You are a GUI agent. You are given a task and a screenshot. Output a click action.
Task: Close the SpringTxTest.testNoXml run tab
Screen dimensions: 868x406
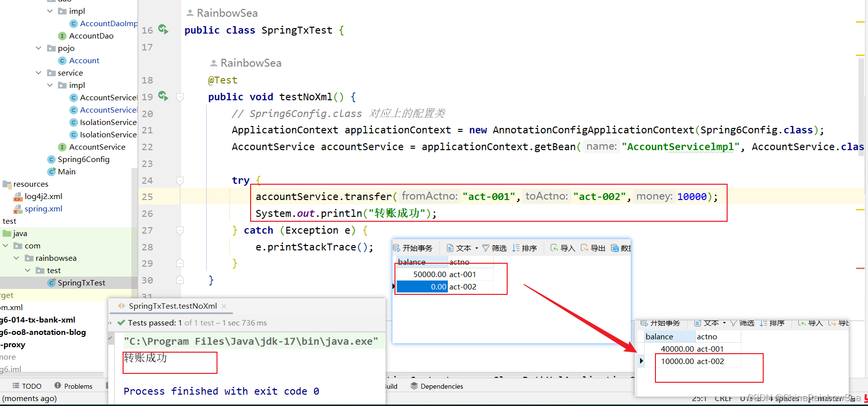[x=224, y=306]
